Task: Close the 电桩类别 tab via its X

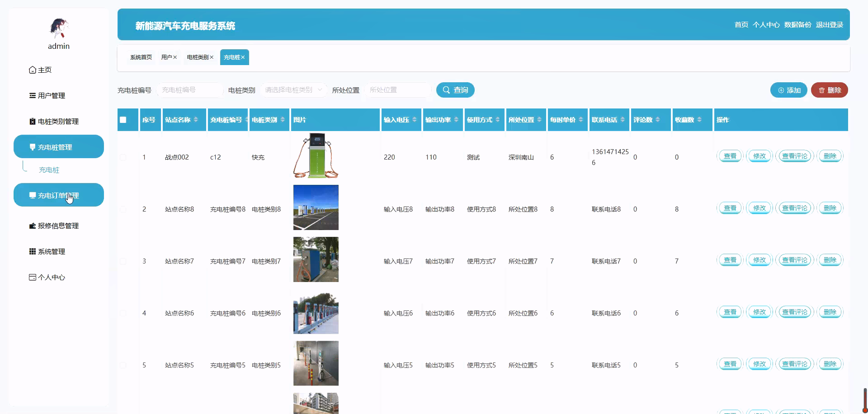Action: click(x=211, y=57)
